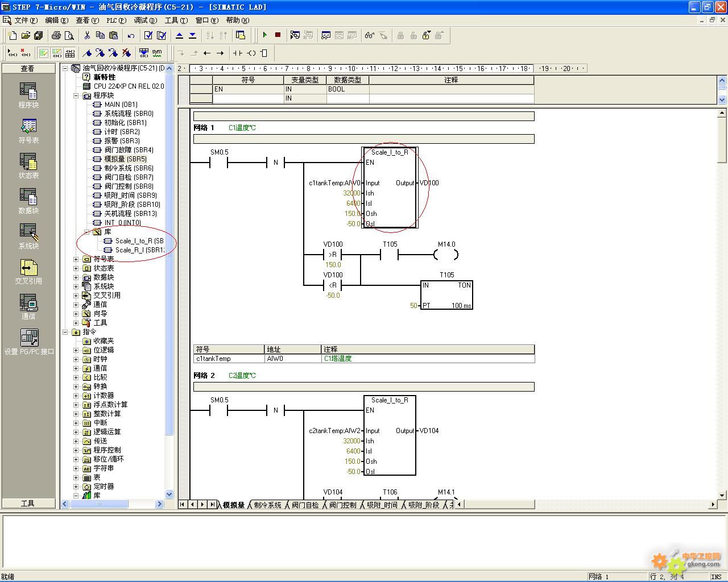Click the 工具 bar at bottom left

click(28, 503)
